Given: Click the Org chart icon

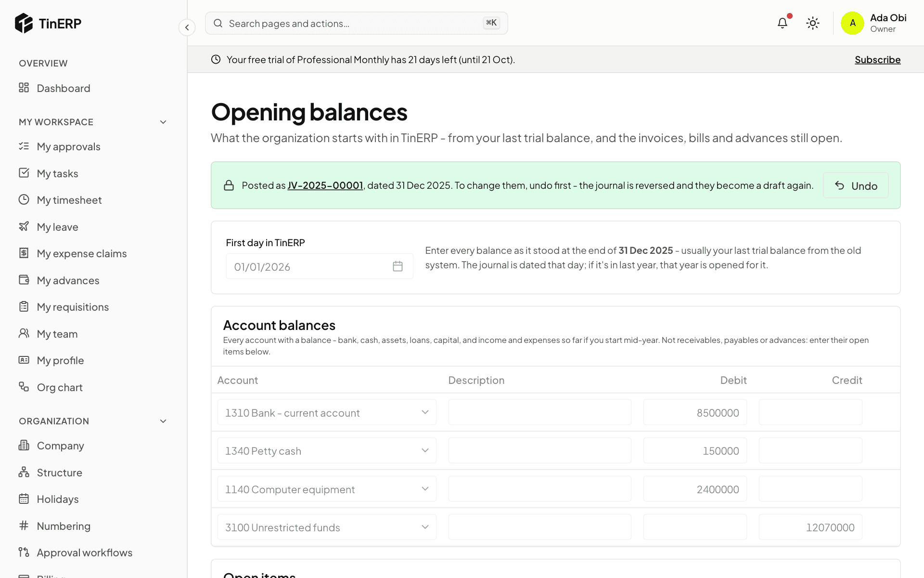Looking at the screenshot, I should (24, 387).
